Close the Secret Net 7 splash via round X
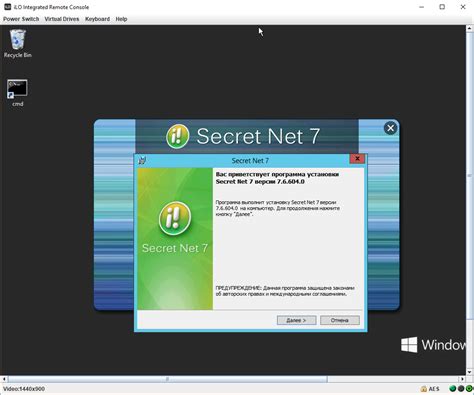This screenshot has width=474, height=395. coord(390,128)
